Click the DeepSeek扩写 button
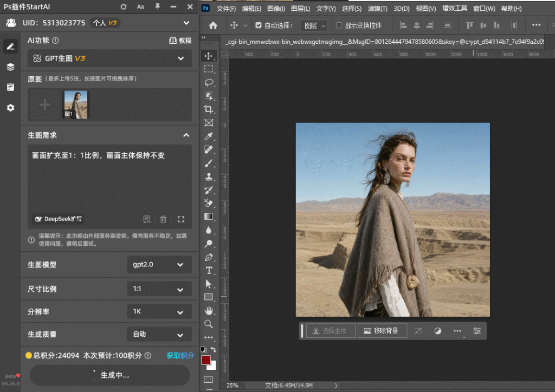The image size is (555, 392). pos(59,219)
